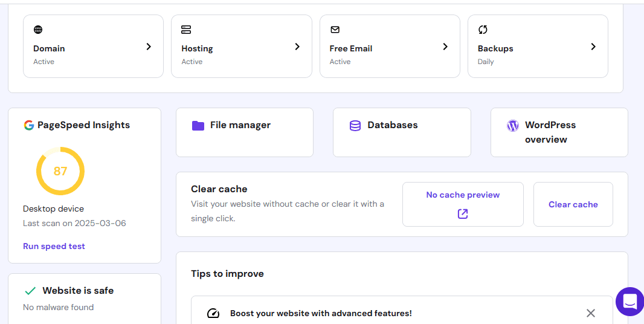The width and height of the screenshot is (644, 324).
Task: Expand the Free Email card chevron
Action: point(445,47)
